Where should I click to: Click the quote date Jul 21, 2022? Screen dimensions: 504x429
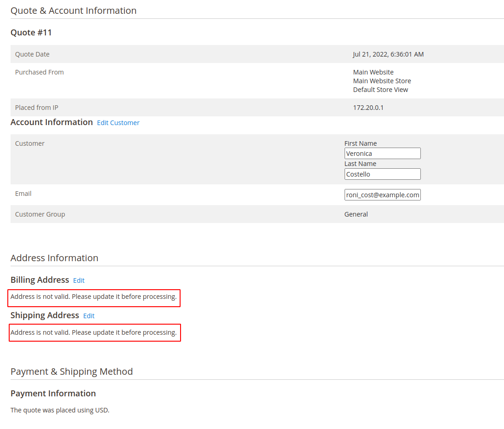388,54
